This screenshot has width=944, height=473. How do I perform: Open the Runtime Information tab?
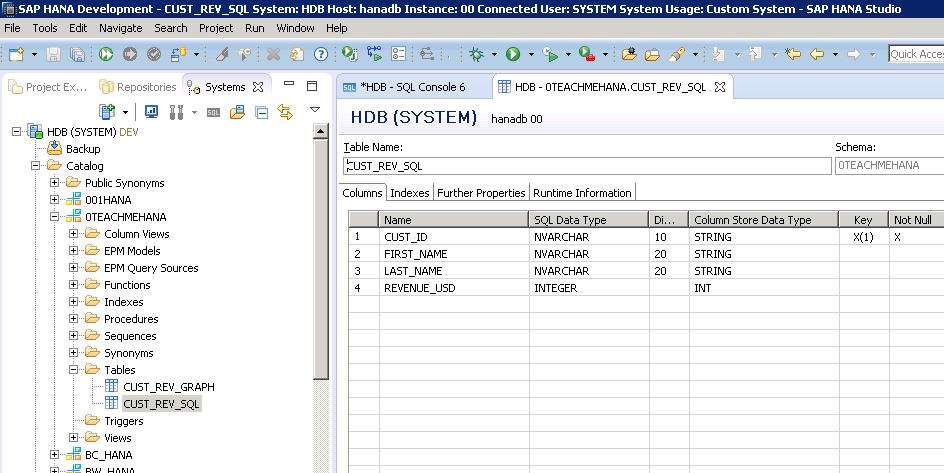(x=582, y=193)
